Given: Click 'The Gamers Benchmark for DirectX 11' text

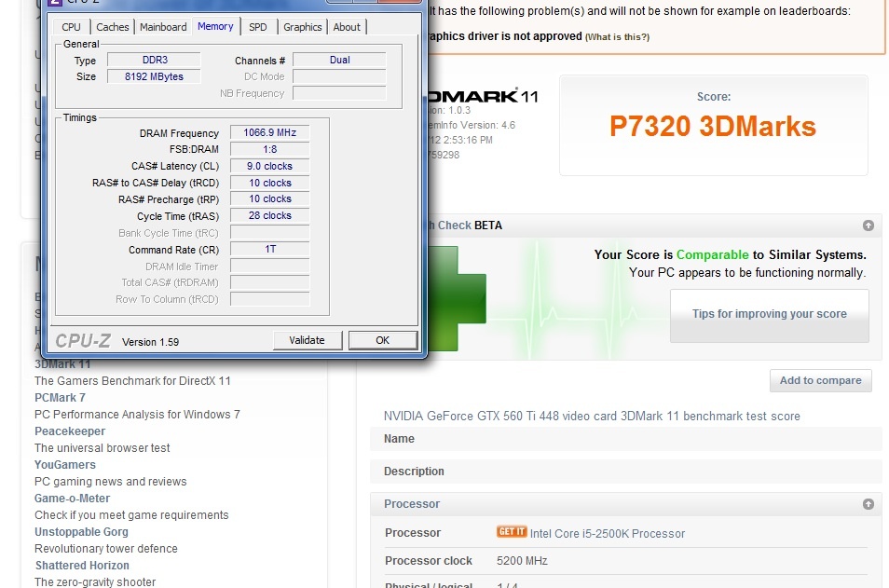Looking at the screenshot, I should pos(132,381).
